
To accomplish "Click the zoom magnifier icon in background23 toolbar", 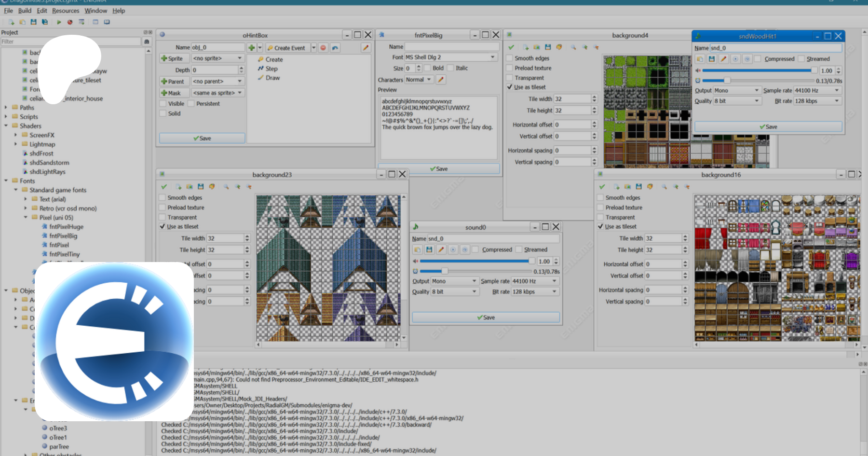I will [226, 187].
